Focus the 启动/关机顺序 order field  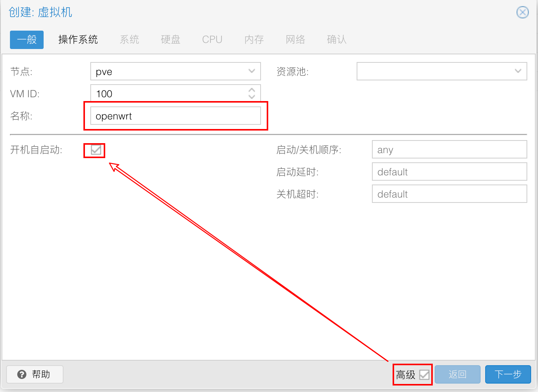tap(449, 150)
